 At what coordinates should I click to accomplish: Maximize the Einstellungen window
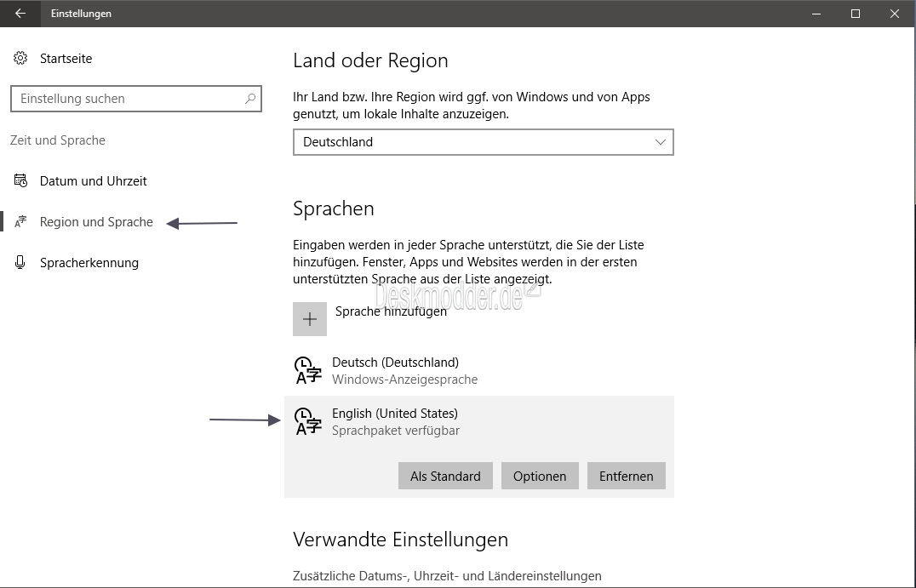click(x=856, y=14)
